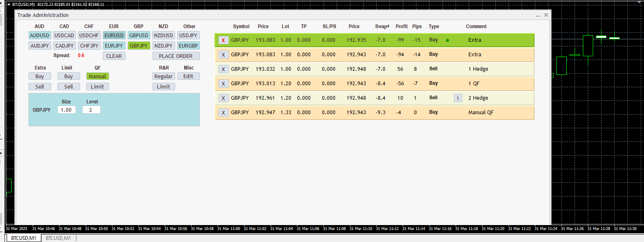Select the USDCAD pair

pos(64,35)
